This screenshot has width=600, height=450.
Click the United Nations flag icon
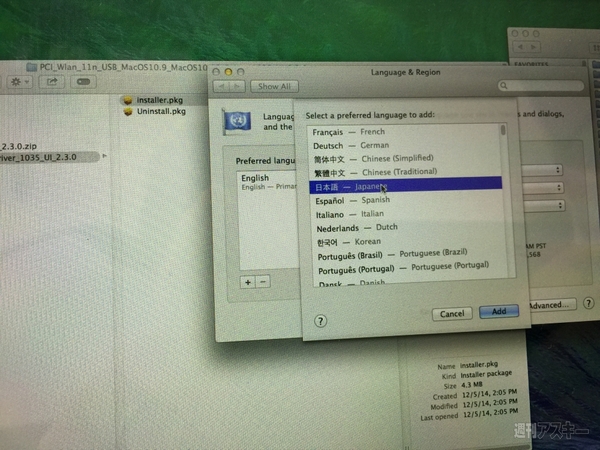(237, 121)
